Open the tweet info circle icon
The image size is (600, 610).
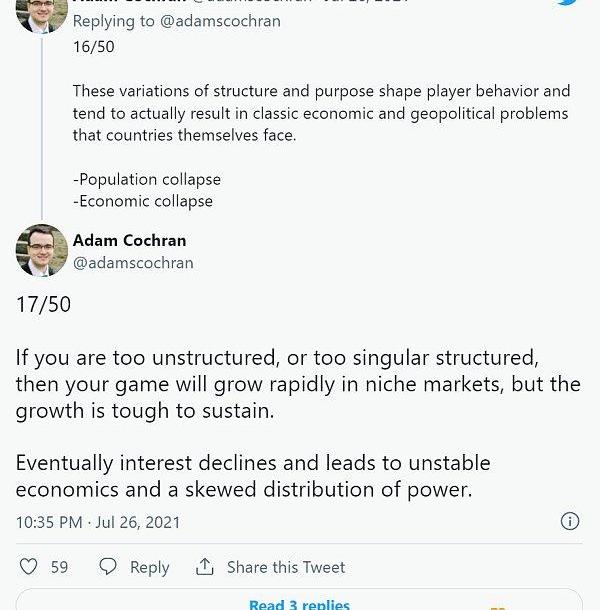[x=570, y=521]
